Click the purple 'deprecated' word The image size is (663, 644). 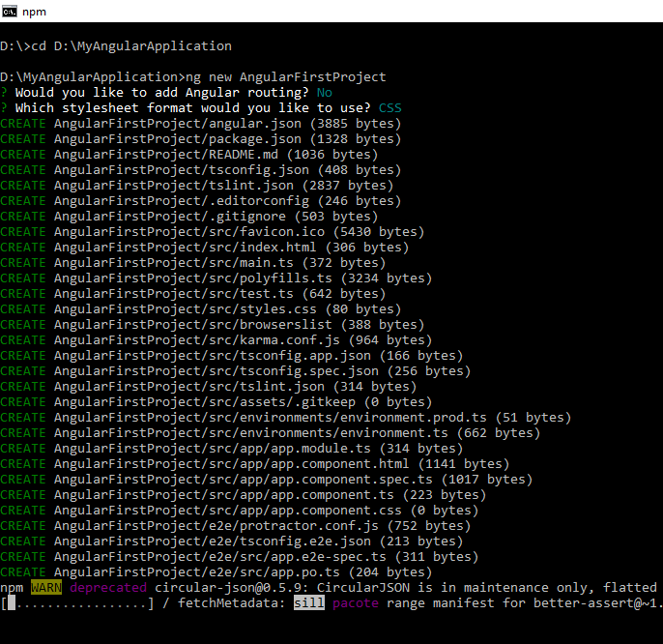click(x=108, y=587)
